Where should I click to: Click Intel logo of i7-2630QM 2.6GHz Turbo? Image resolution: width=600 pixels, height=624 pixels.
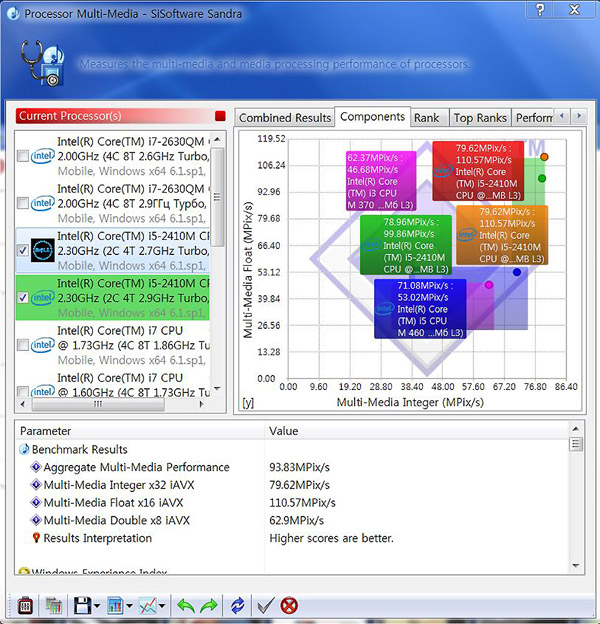click(43, 156)
